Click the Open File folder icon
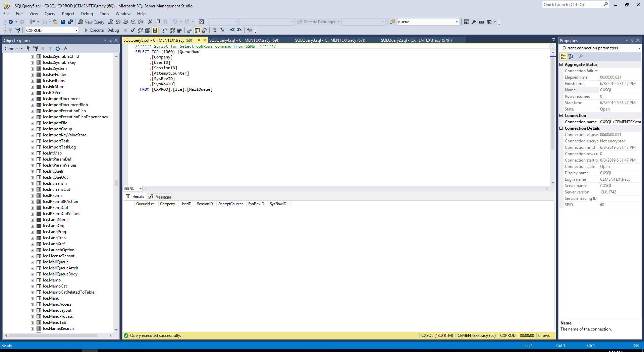The image size is (644, 352). coord(55,22)
